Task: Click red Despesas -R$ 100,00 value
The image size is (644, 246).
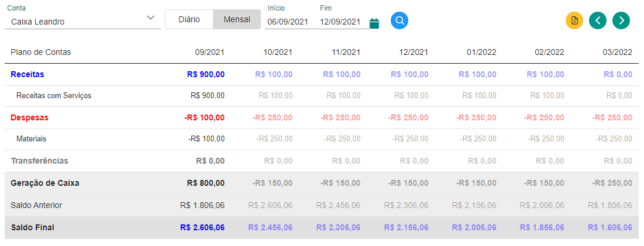Action: point(205,117)
